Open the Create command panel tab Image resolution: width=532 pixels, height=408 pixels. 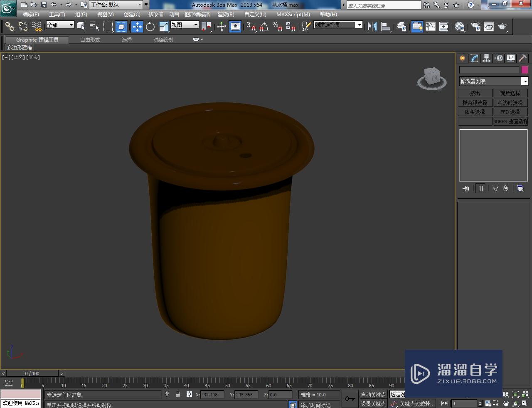(x=462, y=58)
